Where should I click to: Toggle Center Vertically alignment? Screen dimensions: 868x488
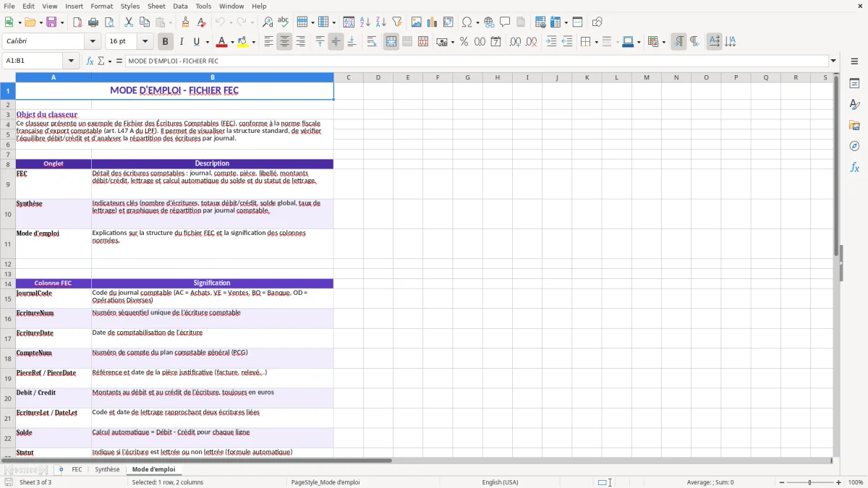click(336, 42)
